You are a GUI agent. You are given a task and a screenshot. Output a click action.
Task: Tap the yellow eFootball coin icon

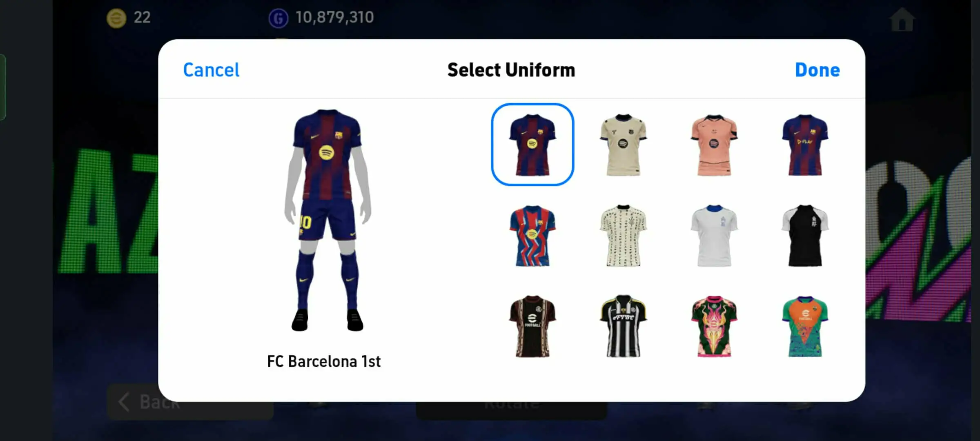click(116, 18)
